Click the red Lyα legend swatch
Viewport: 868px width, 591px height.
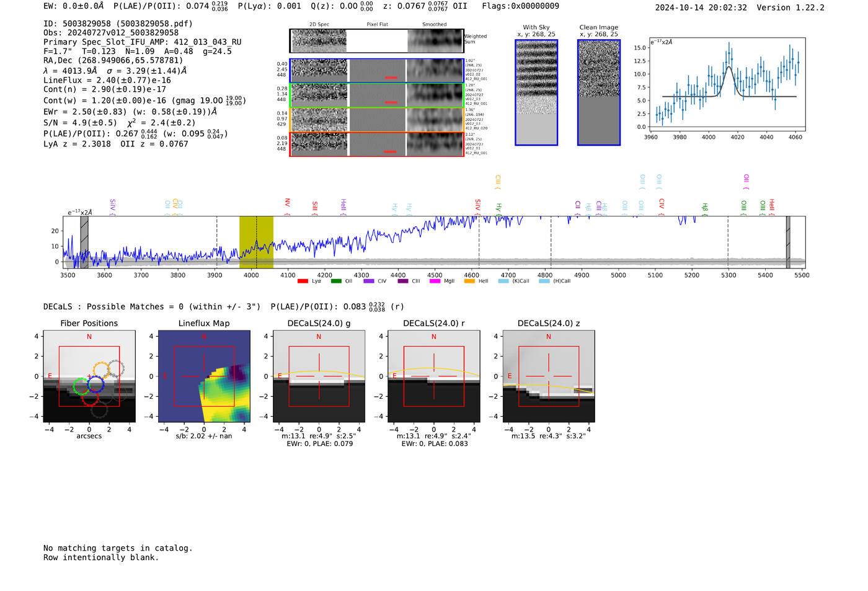pyautogui.click(x=303, y=281)
